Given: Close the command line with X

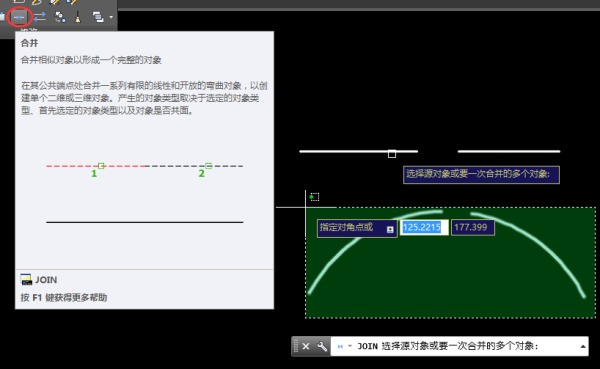Looking at the screenshot, I should pos(306,346).
